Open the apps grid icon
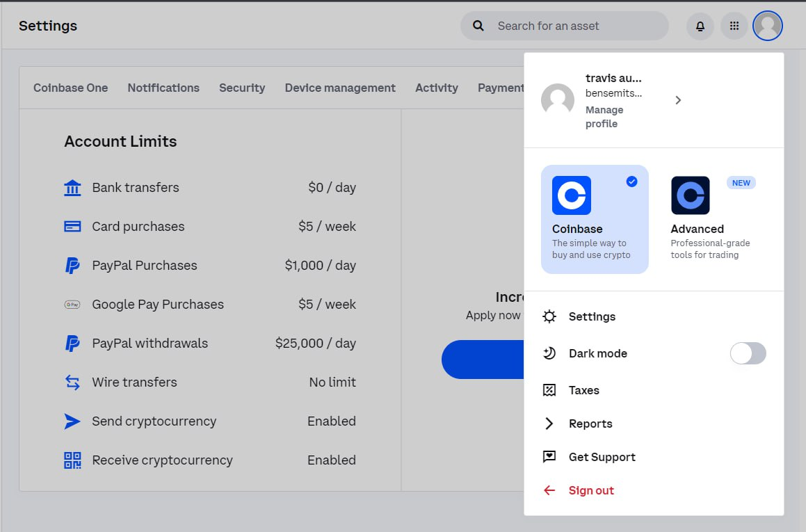The width and height of the screenshot is (806, 532). (734, 26)
